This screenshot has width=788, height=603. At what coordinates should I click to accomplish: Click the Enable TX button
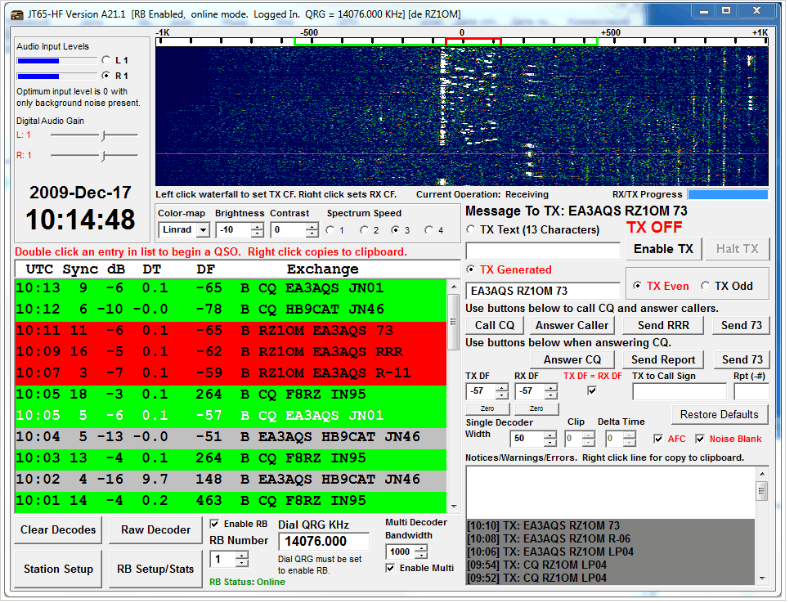pos(663,249)
